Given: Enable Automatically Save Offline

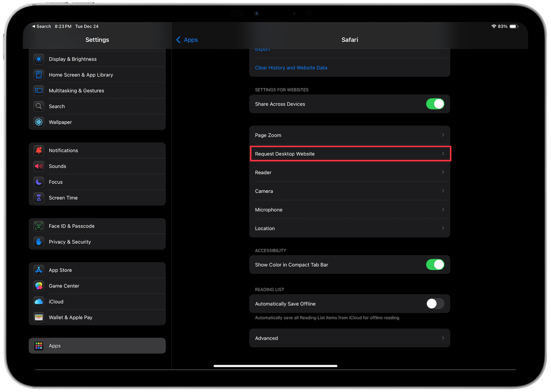Looking at the screenshot, I should pyautogui.click(x=435, y=304).
